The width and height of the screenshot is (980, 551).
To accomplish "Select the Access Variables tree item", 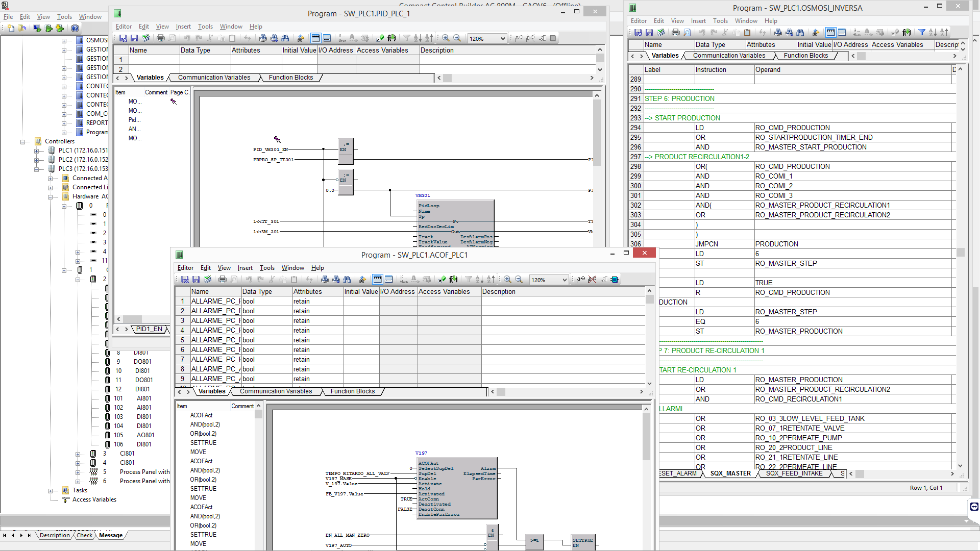I will (94, 499).
